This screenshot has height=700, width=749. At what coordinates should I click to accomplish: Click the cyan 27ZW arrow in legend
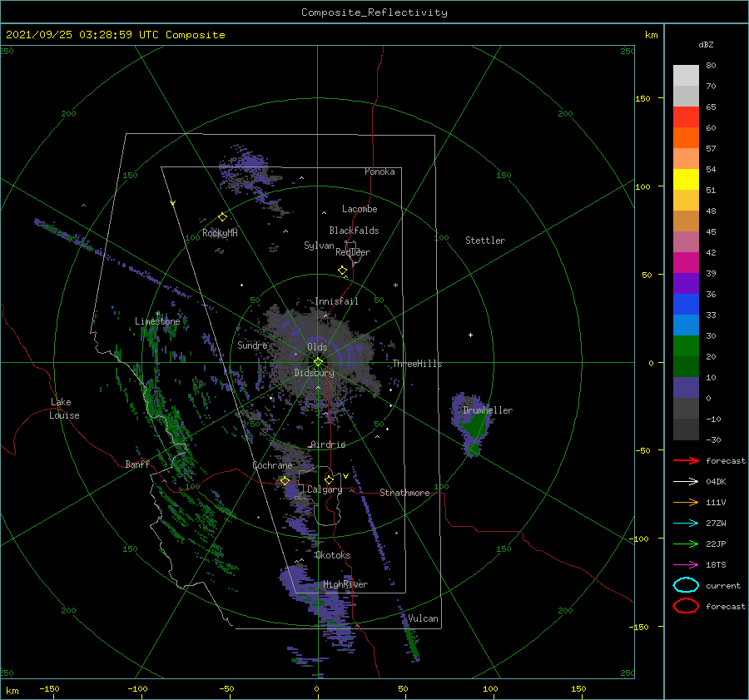pyautogui.click(x=686, y=523)
